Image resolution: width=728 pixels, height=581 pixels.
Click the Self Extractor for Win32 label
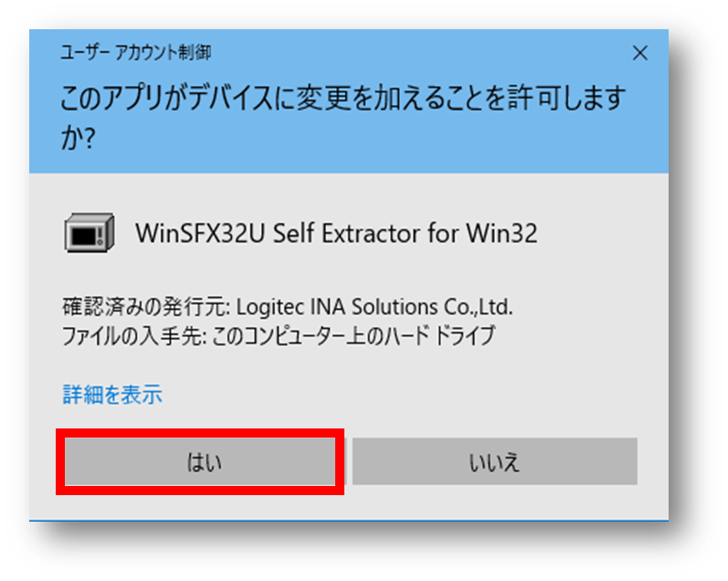[405, 233]
